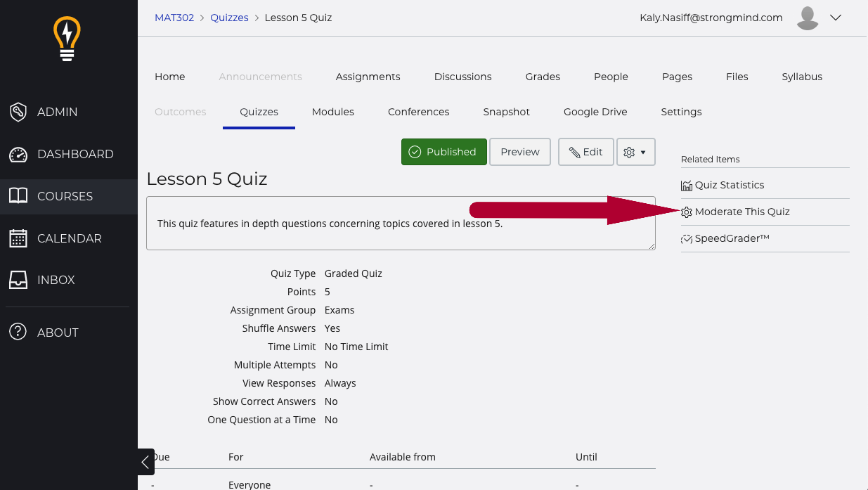
Task: Click the quiz description text box
Action: 401,224
